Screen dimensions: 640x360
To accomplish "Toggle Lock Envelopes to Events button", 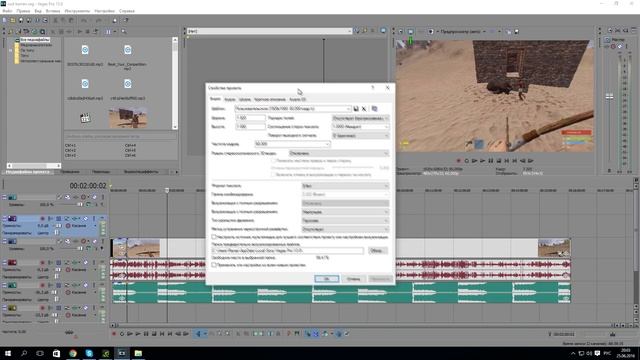I will coord(338,334).
